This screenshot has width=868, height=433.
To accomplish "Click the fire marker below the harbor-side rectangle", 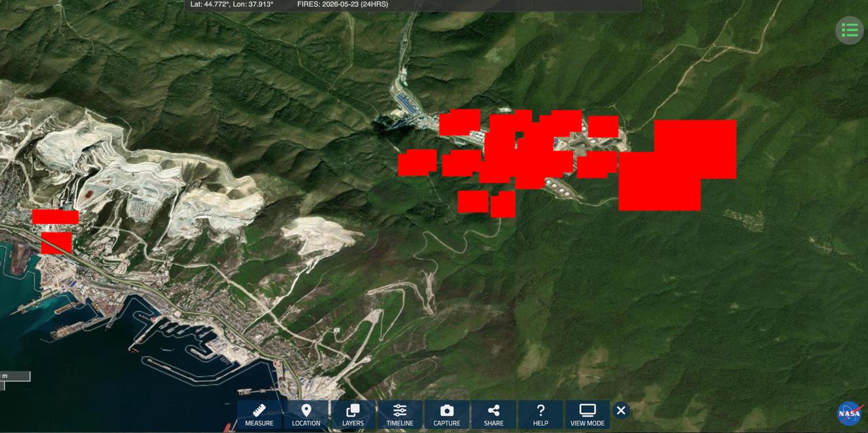I will coord(56,243).
